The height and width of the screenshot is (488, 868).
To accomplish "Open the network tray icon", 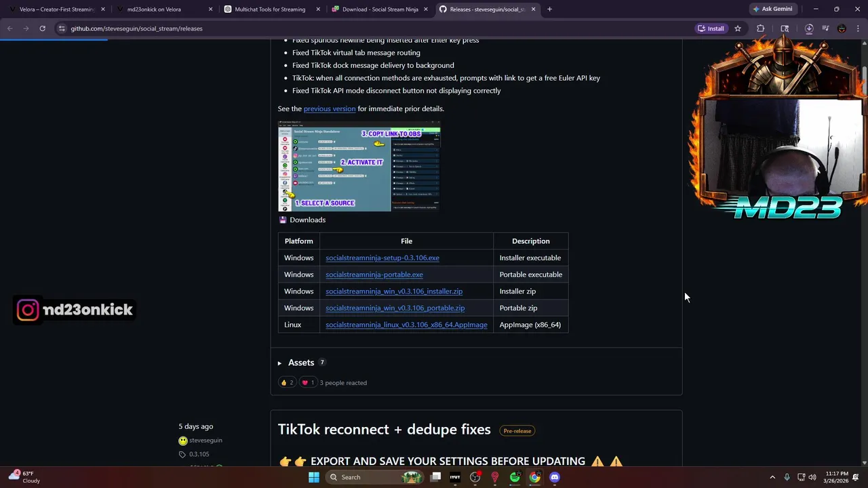I will [x=801, y=477].
